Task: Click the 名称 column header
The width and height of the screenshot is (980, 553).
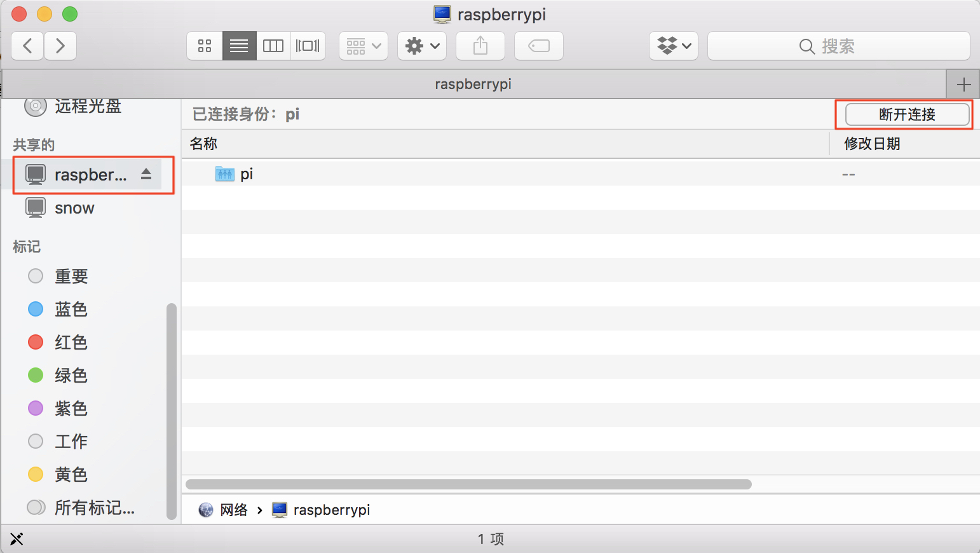Action: 203,144
